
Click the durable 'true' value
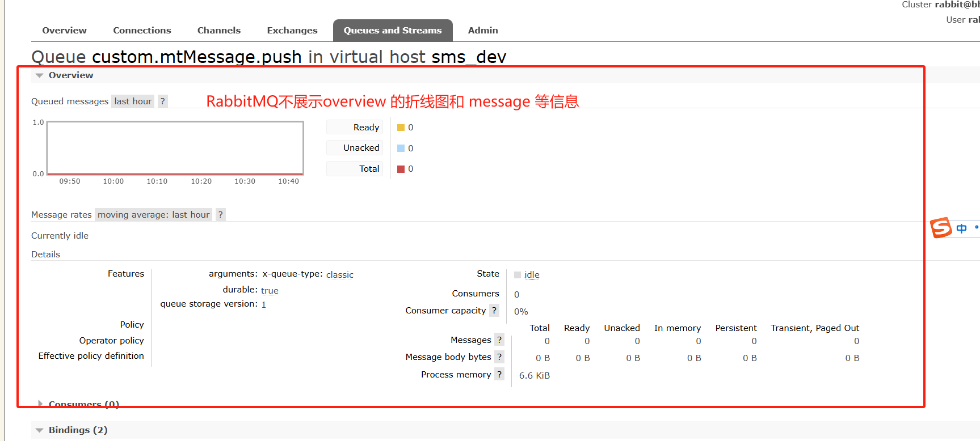[270, 291]
